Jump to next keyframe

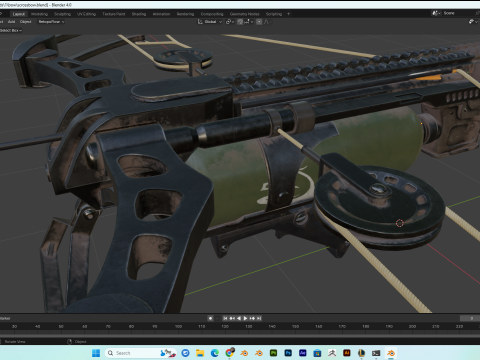coord(252,318)
